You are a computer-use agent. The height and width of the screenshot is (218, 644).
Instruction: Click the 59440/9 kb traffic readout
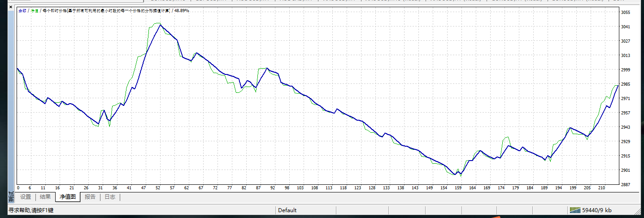[x=597, y=210]
